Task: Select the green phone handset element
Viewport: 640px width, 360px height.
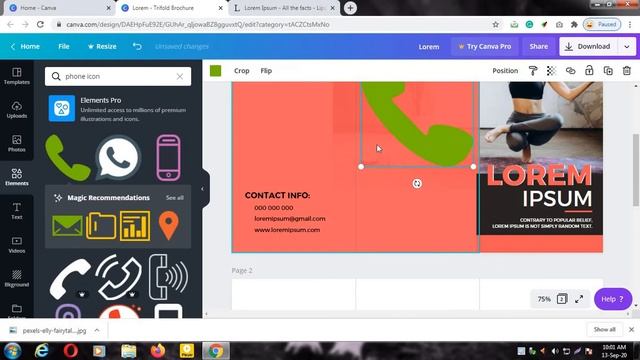Action: click(67, 158)
